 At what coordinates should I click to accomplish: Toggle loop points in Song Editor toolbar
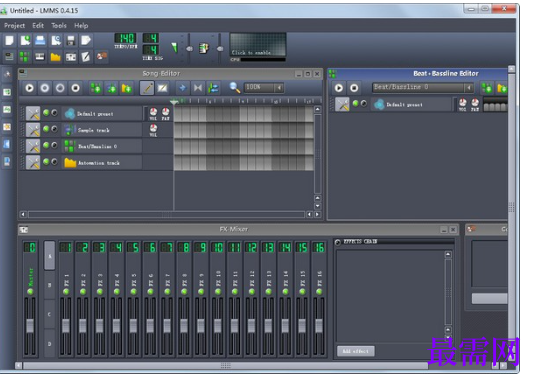[x=198, y=88]
